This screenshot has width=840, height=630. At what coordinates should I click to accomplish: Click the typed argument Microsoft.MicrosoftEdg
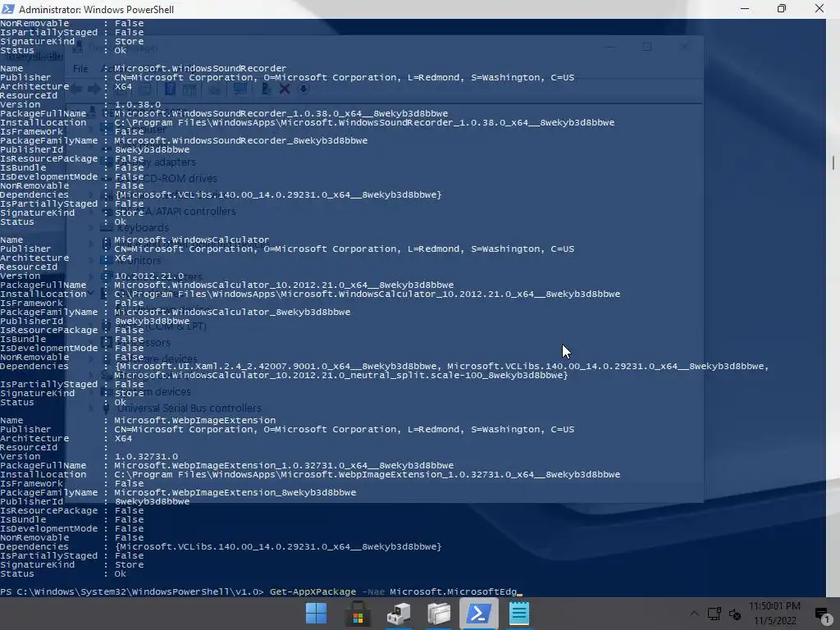pos(453,592)
